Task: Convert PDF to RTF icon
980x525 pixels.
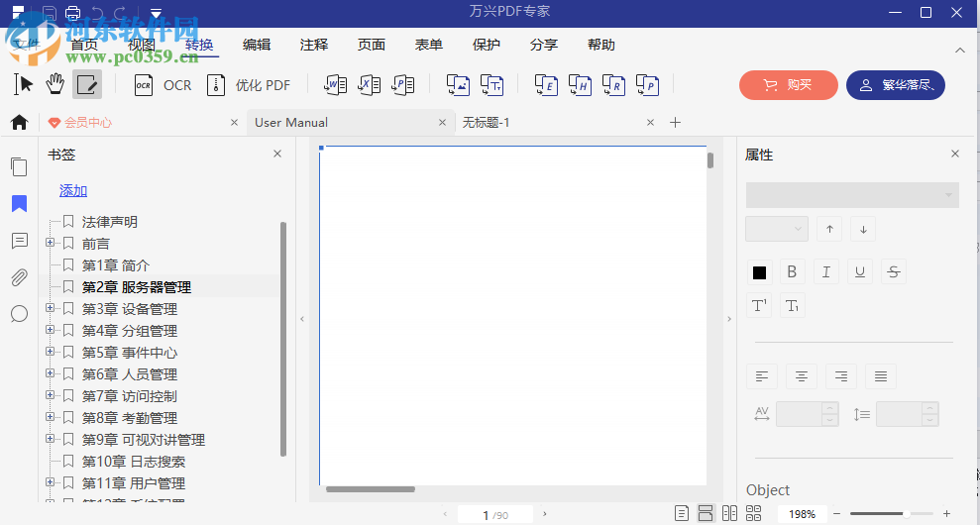Action: pos(613,85)
